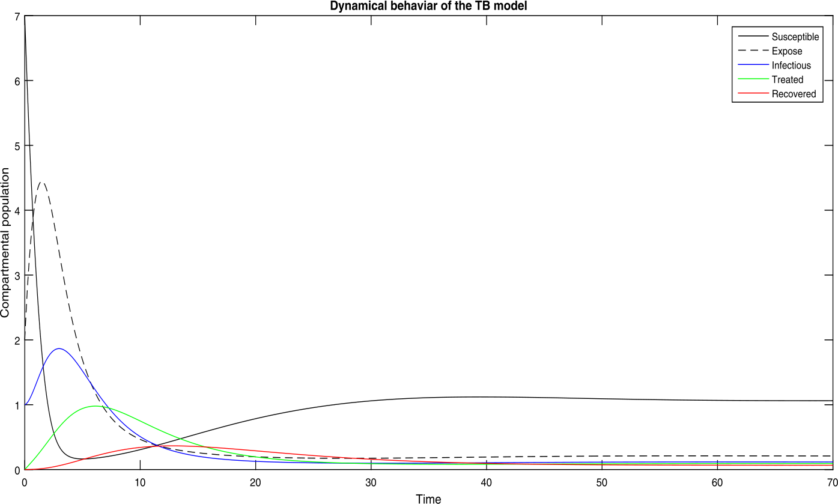Click the x-axis tick label '30'
The height and width of the screenshot is (504, 838).
pyautogui.click(x=371, y=482)
